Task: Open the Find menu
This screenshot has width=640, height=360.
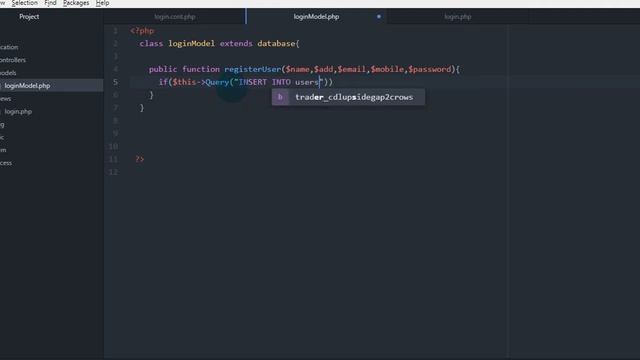Action: point(51,3)
